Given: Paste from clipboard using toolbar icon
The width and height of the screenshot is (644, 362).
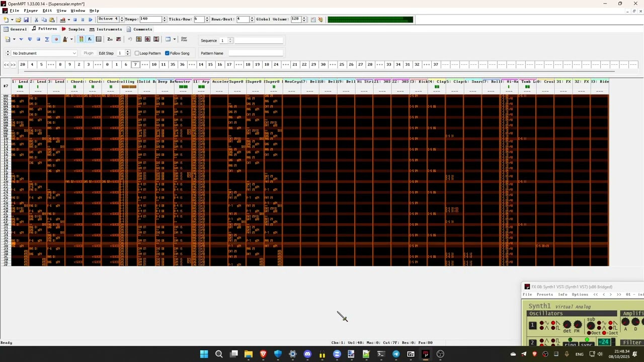Looking at the screenshot, I should [52, 20].
